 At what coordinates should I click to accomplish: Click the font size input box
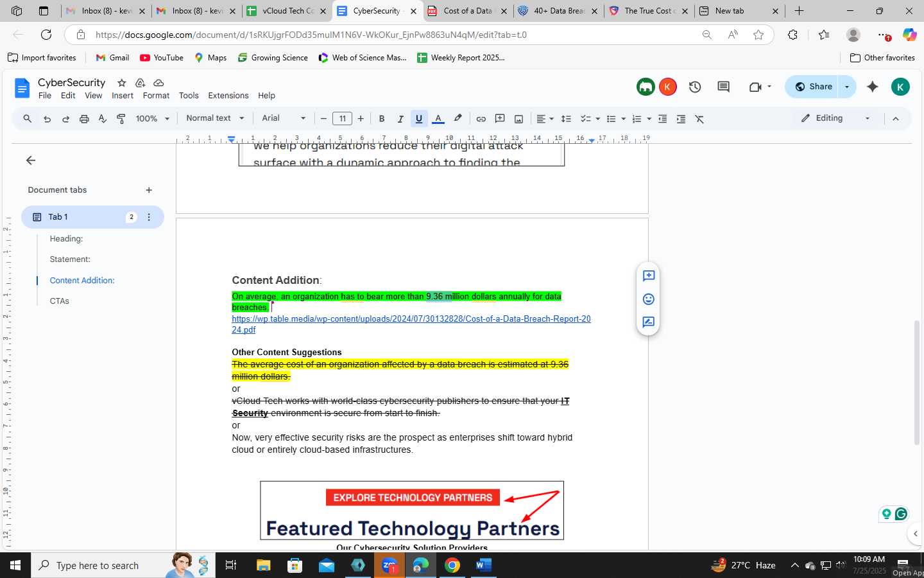point(343,119)
